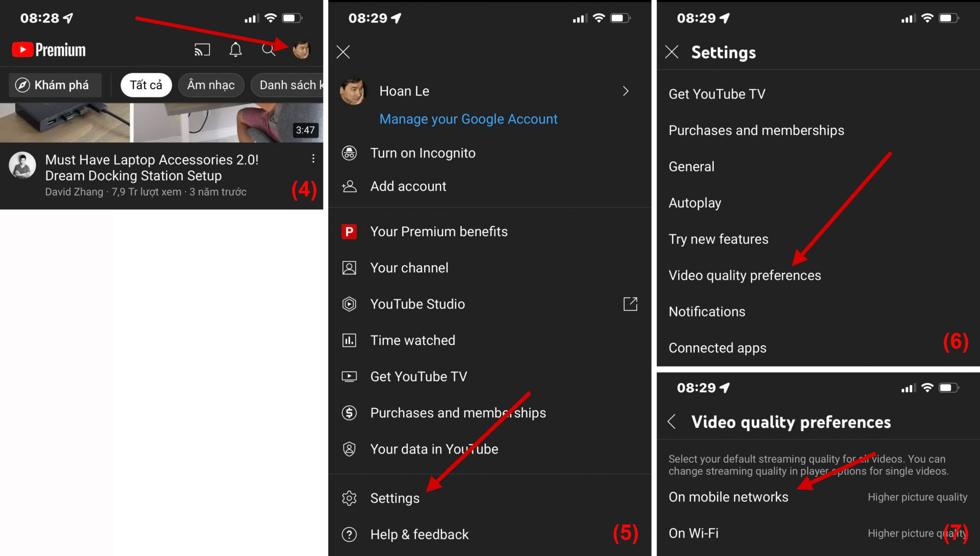
Task: Tap the Your channel person icon
Action: point(349,268)
